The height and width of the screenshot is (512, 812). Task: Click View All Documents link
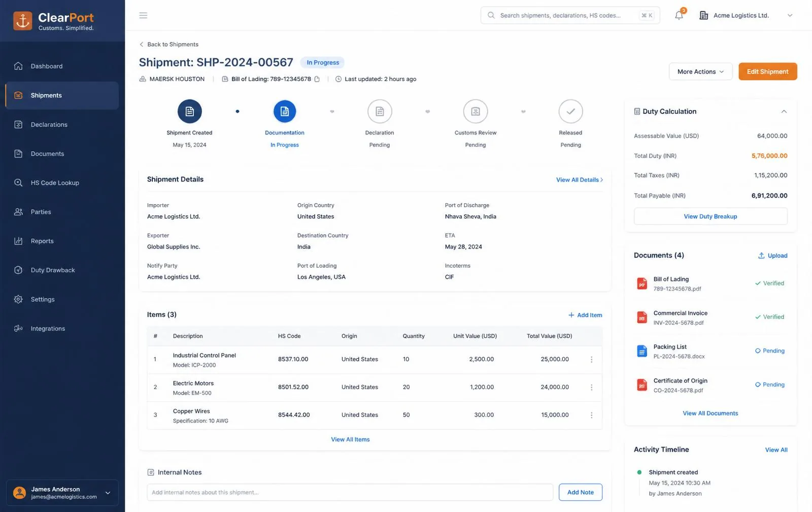coord(710,413)
